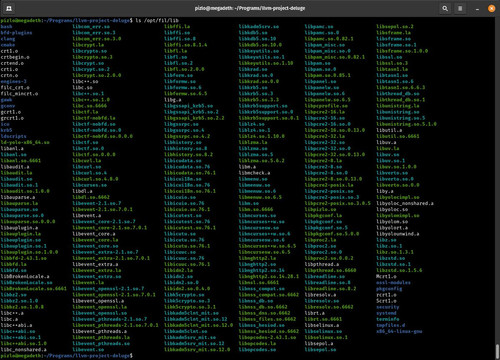Viewport: 500px width, 360px height.
Task: Select the file name liby.a
Action: [x=385, y=191]
